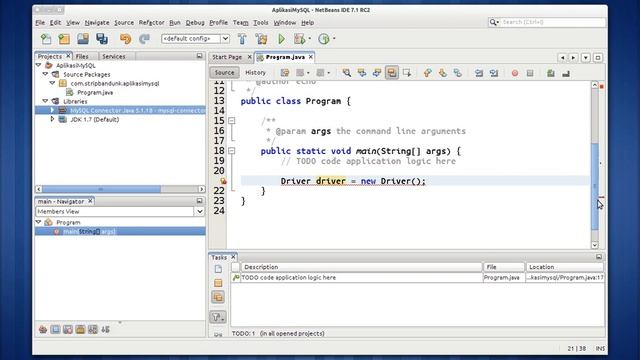Image resolution: width=640 pixels, height=360 pixels.
Task: Collapse the Libraries node
Action: pos(45,101)
